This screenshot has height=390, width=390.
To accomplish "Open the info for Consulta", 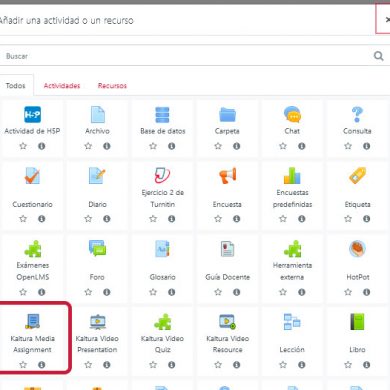I will (367, 146).
